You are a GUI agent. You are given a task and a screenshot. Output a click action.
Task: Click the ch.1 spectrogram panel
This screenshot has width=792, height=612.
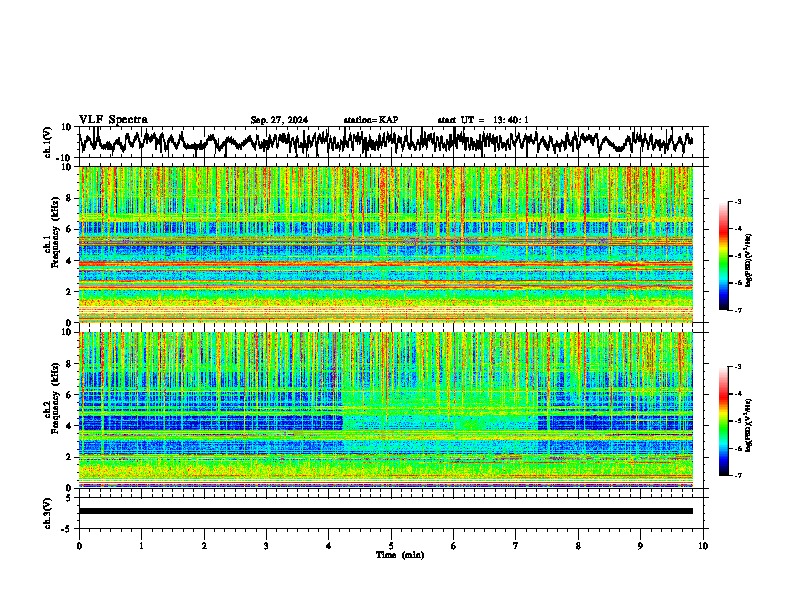(386, 244)
